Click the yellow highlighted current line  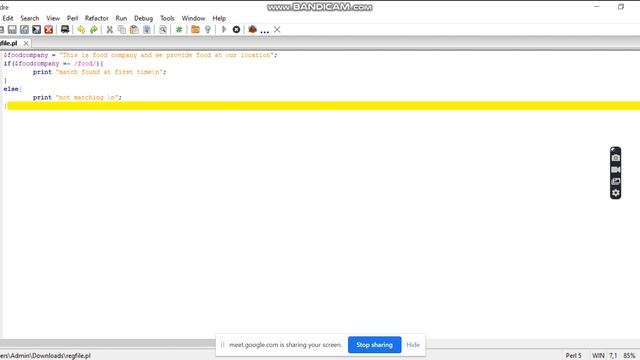tap(322, 106)
